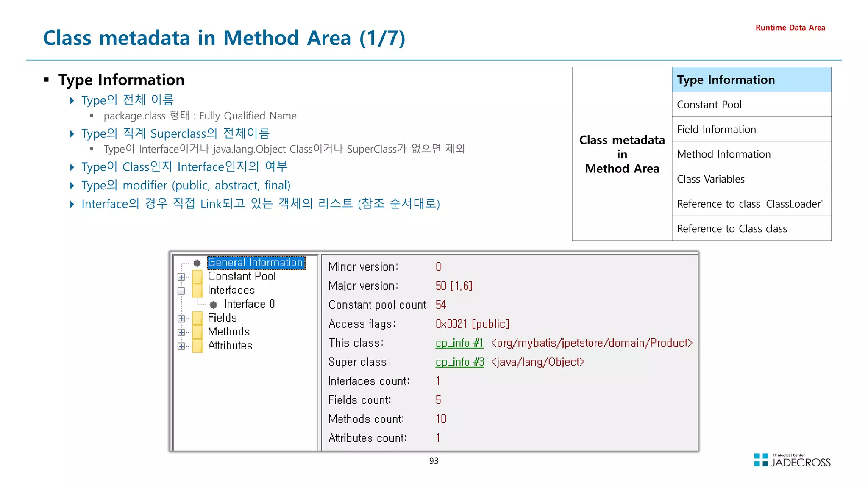The image size is (868, 488).
Task: Click the Methods folder icon
Action: tap(198, 332)
